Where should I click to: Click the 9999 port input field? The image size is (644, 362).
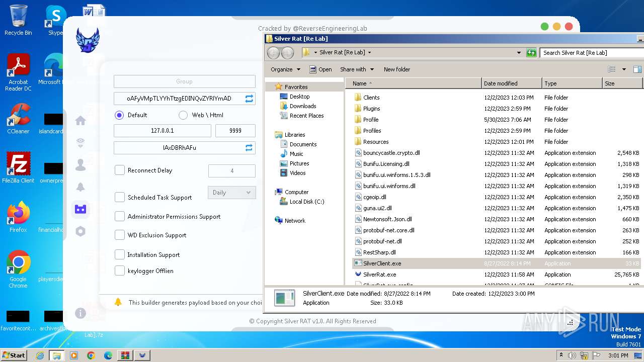235,131
